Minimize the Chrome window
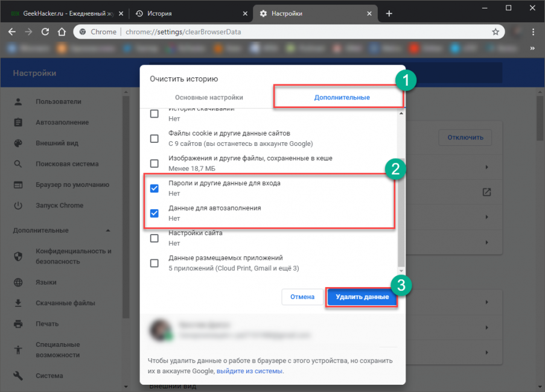 485,8
